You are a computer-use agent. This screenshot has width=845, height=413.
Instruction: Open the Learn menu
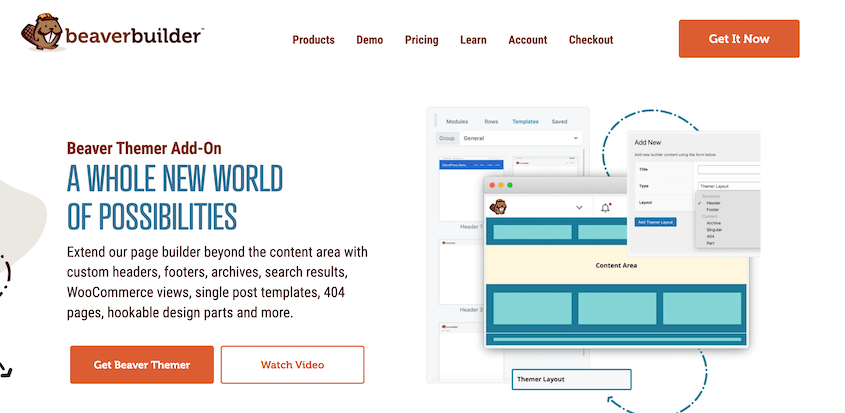(473, 40)
